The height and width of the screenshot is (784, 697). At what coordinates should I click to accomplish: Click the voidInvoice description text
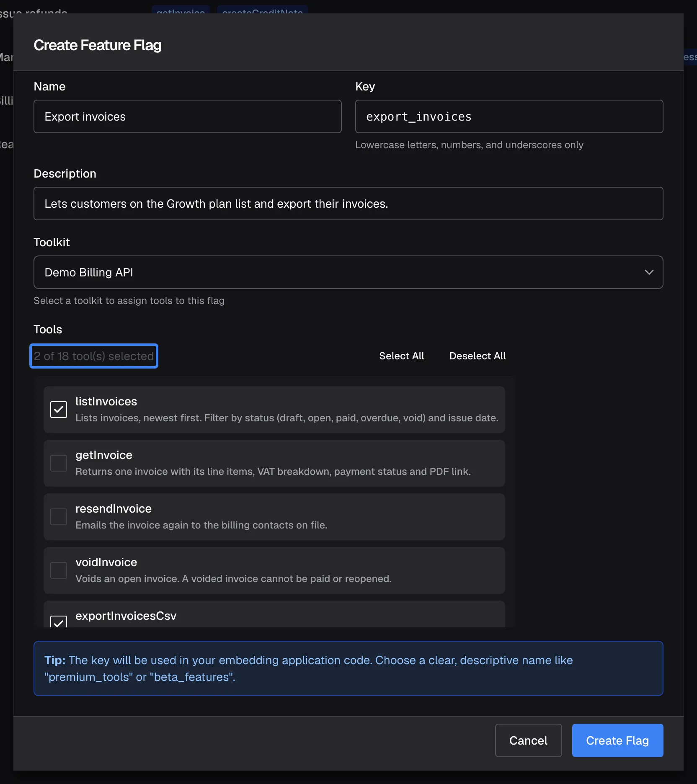pos(233,579)
